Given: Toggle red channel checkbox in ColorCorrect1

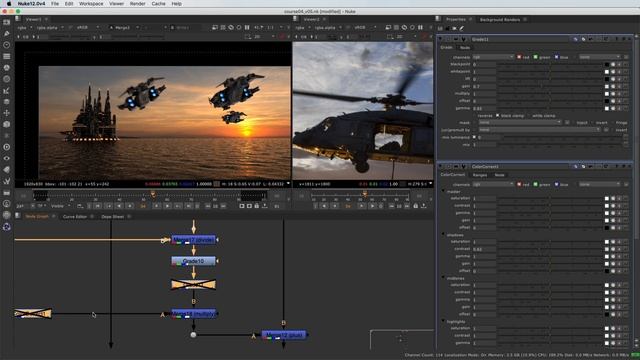Looking at the screenshot, I should click(x=519, y=184).
